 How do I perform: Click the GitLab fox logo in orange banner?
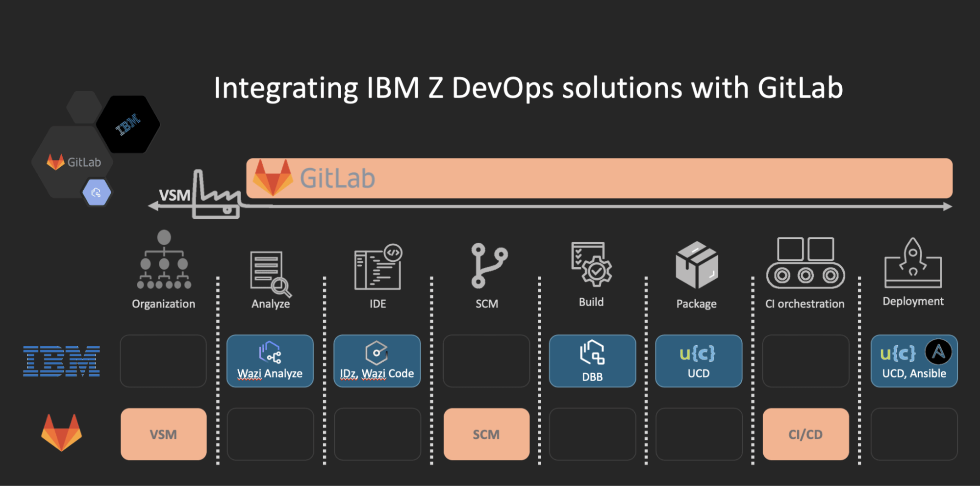click(x=273, y=178)
